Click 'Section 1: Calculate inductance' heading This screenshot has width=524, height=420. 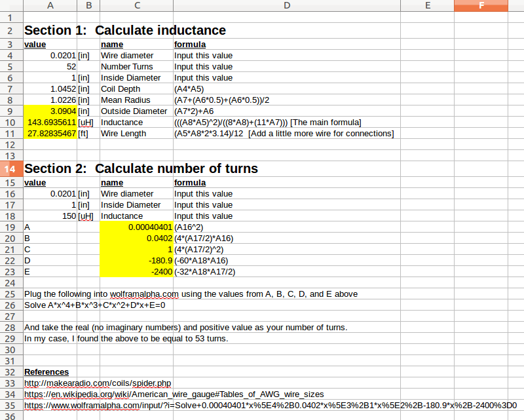[x=125, y=30]
